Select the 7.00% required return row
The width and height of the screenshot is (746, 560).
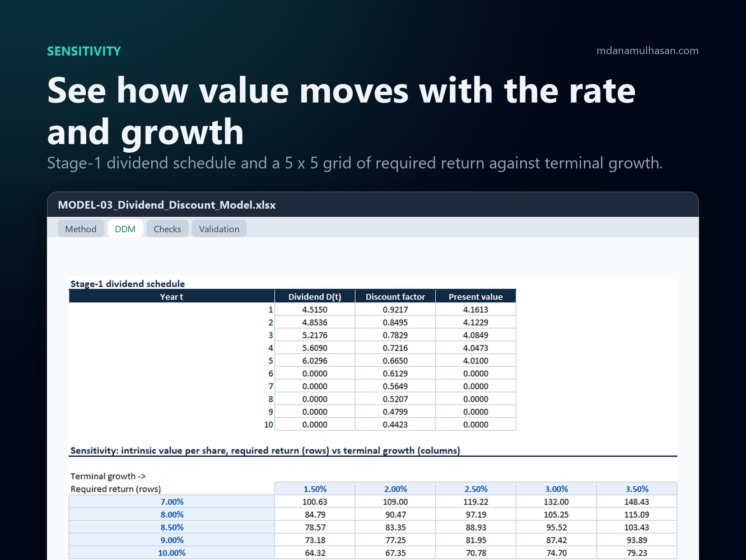(172, 502)
